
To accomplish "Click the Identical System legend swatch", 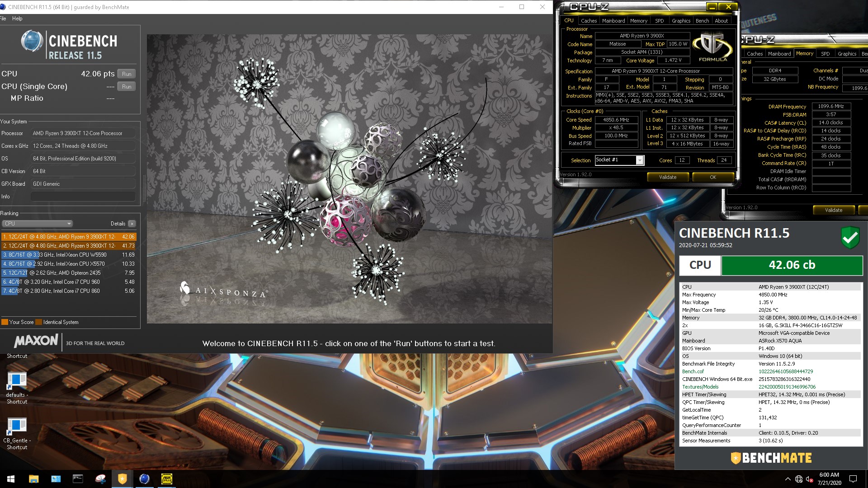I will click(x=39, y=322).
